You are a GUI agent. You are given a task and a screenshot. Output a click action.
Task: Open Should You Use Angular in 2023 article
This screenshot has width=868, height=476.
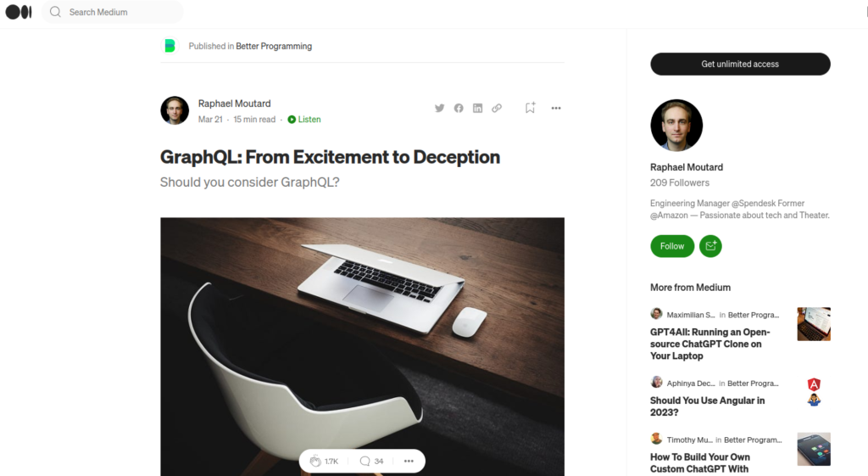(708, 406)
